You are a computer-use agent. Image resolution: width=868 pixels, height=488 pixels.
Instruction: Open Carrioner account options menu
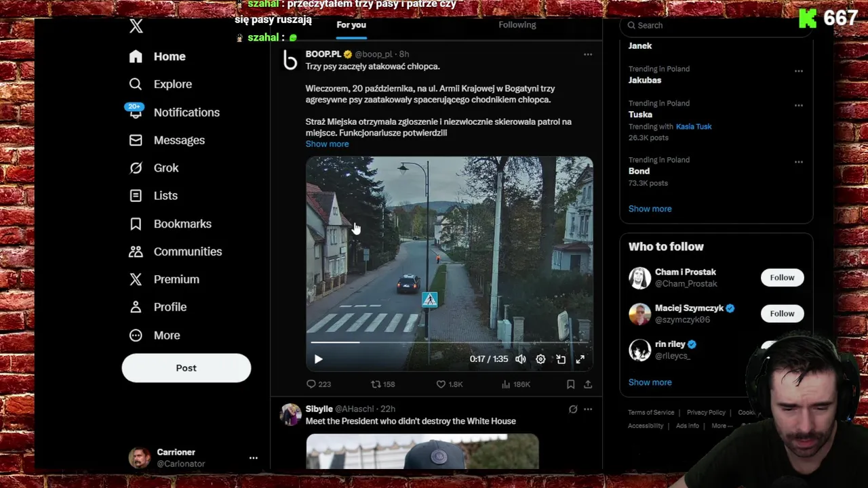253,458
